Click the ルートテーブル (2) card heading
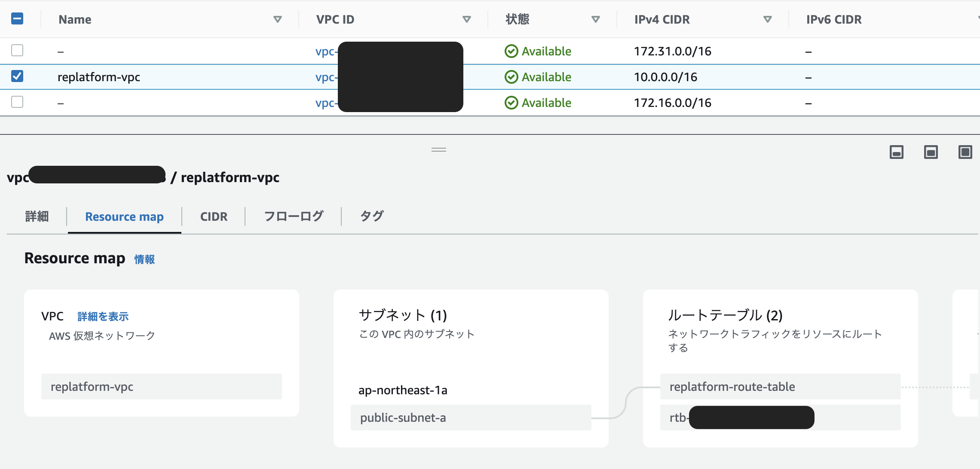980x469 pixels. (x=725, y=315)
